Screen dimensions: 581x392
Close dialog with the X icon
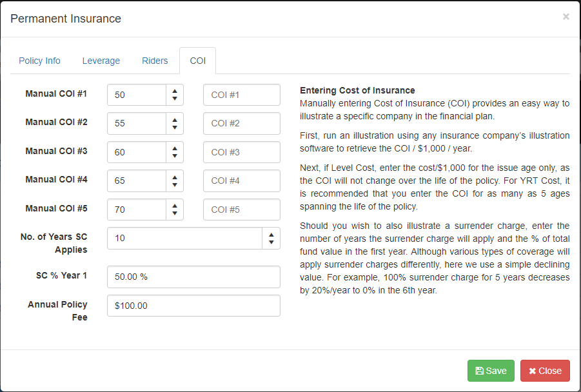[566, 17]
